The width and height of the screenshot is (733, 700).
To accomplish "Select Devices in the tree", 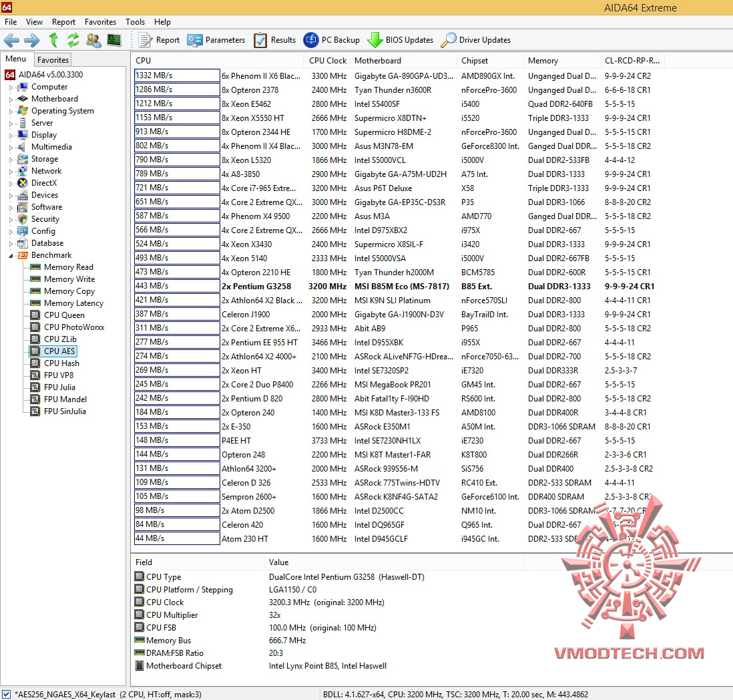I will point(45,195).
